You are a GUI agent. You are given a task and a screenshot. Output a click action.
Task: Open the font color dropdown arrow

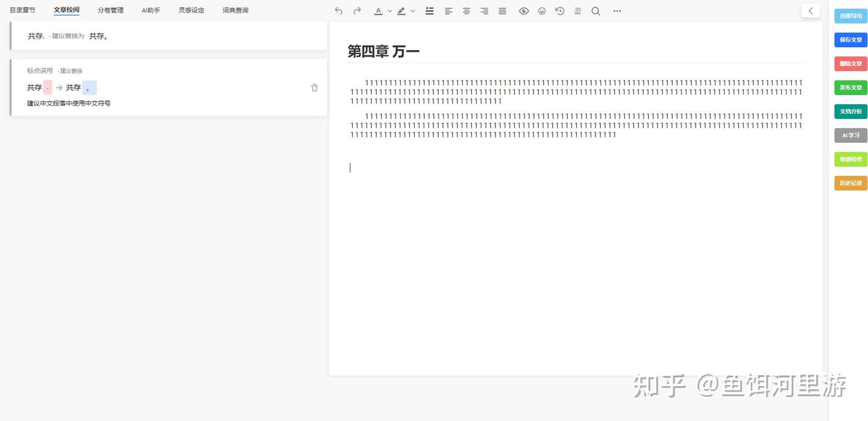point(389,11)
